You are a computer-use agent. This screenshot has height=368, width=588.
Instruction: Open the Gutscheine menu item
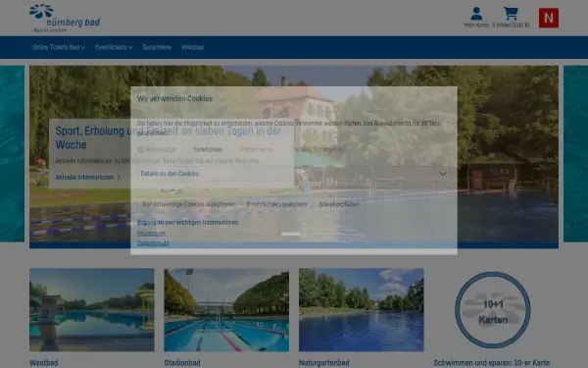[x=157, y=47]
